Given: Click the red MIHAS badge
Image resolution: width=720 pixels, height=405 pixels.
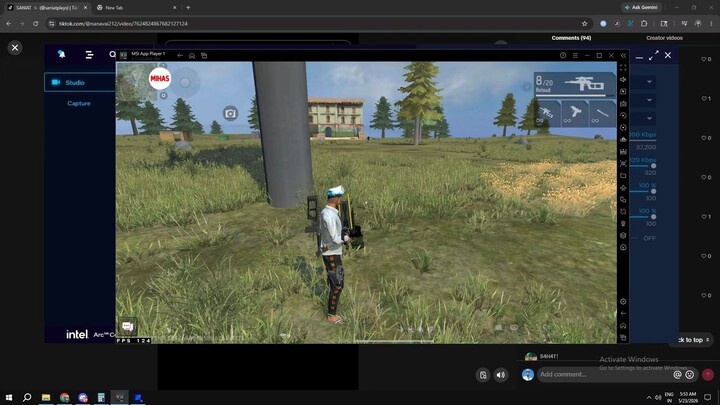Looking at the screenshot, I should pyautogui.click(x=160, y=79).
